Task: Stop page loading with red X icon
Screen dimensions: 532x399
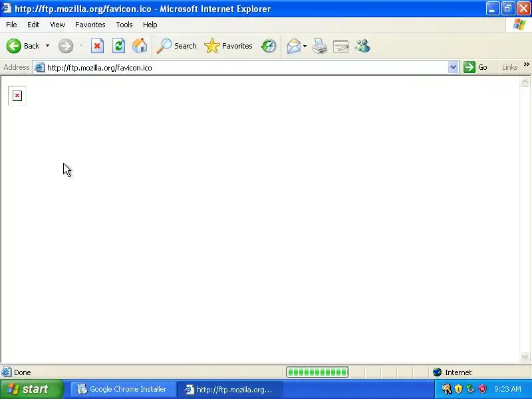Action: click(97, 46)
